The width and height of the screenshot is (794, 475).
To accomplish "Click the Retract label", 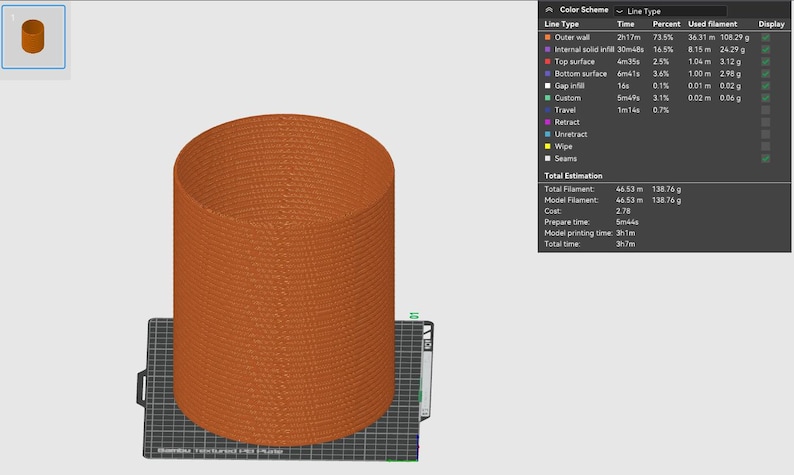I will coord(567,122).
